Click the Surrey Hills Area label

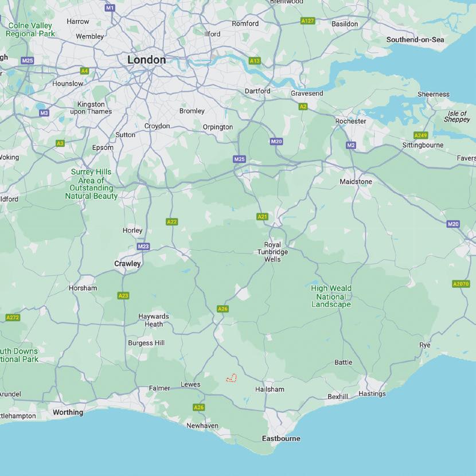[91, 184]
